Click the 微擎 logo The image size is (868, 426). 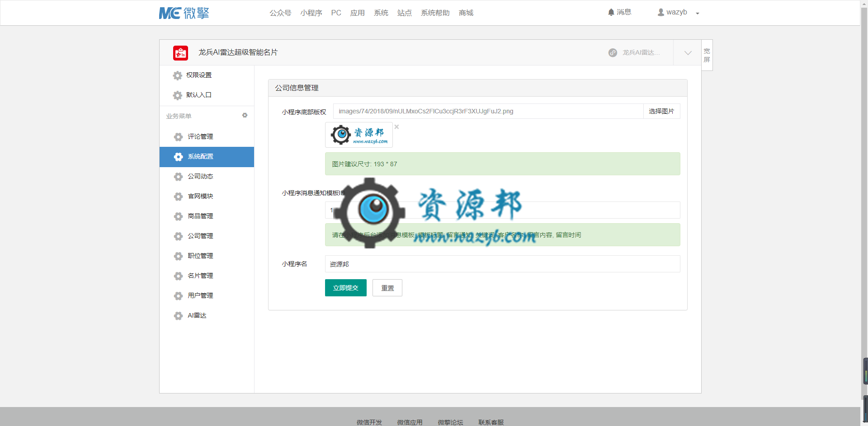[x=184, y=13]
